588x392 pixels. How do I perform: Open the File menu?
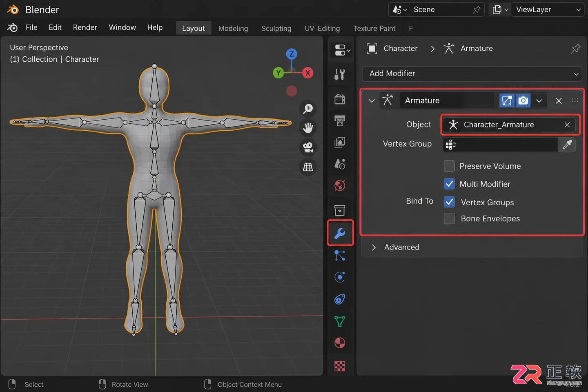[x=31, y=27]
